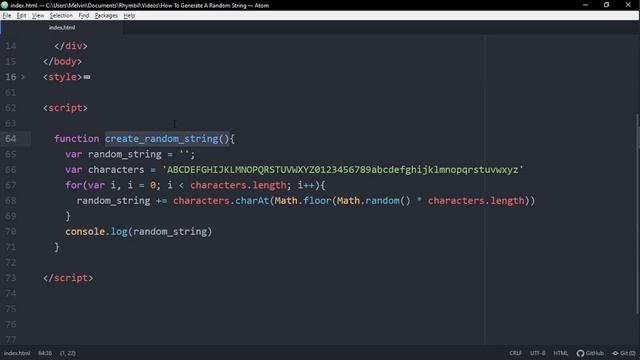640x360 pixels.
Task: Click line number 64 in the gutter
Action: [x=11, y=139]
